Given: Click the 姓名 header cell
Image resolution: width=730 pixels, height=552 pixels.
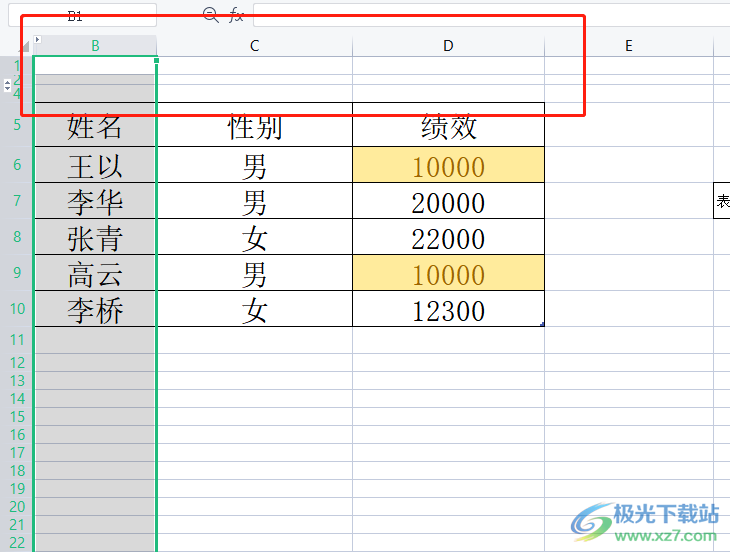Looking at the screenshot, I should pyautogui.click(x=95, y=125).
